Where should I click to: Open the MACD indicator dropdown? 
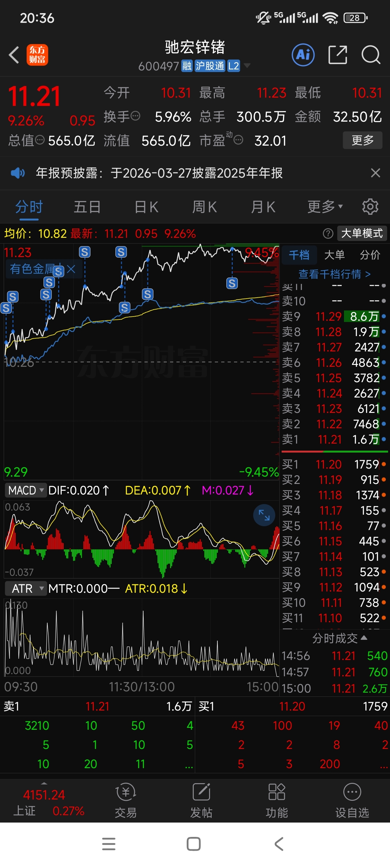tap(25, 490)
